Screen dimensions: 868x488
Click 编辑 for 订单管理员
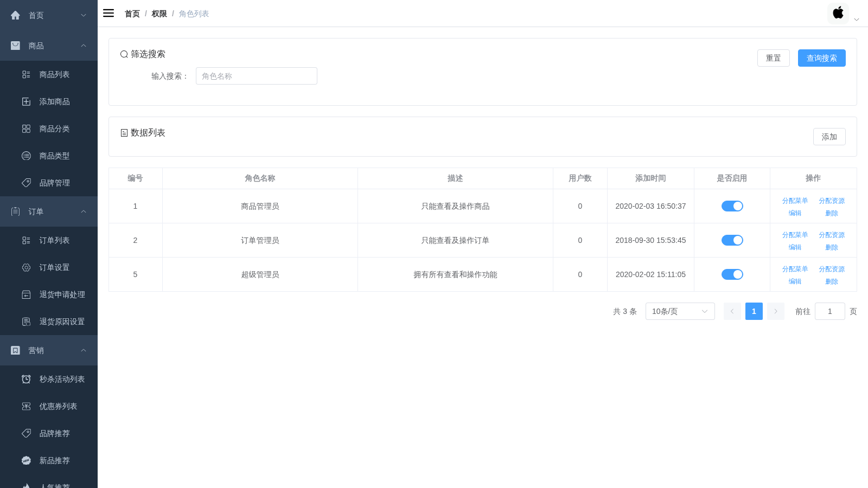[795, 247]
